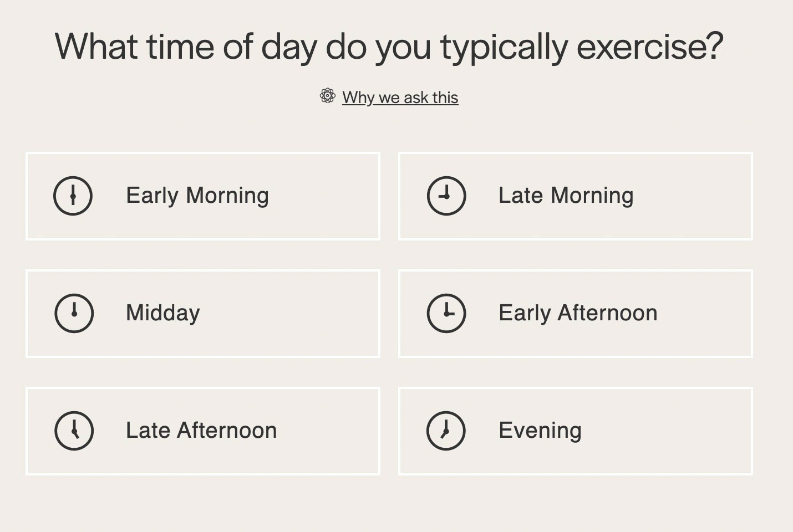
Task: Click the Midday text label
Action: click(x=163, y=314)
